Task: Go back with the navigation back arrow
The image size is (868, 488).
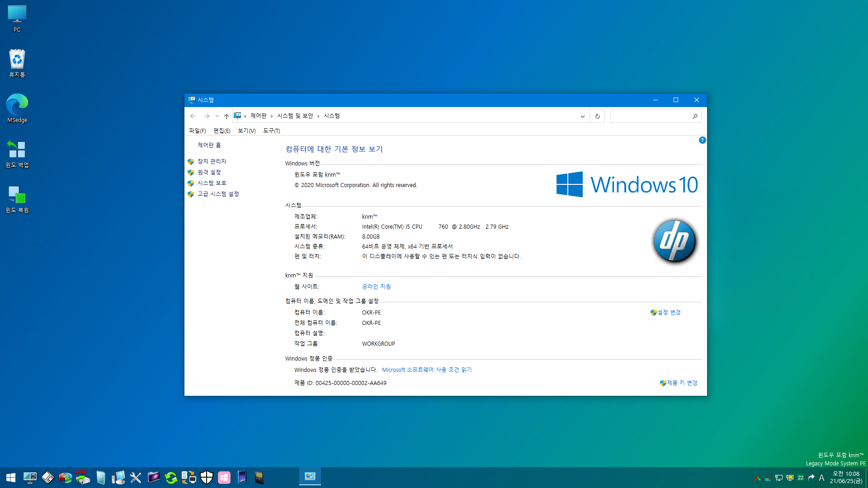Action: point(193,116)
